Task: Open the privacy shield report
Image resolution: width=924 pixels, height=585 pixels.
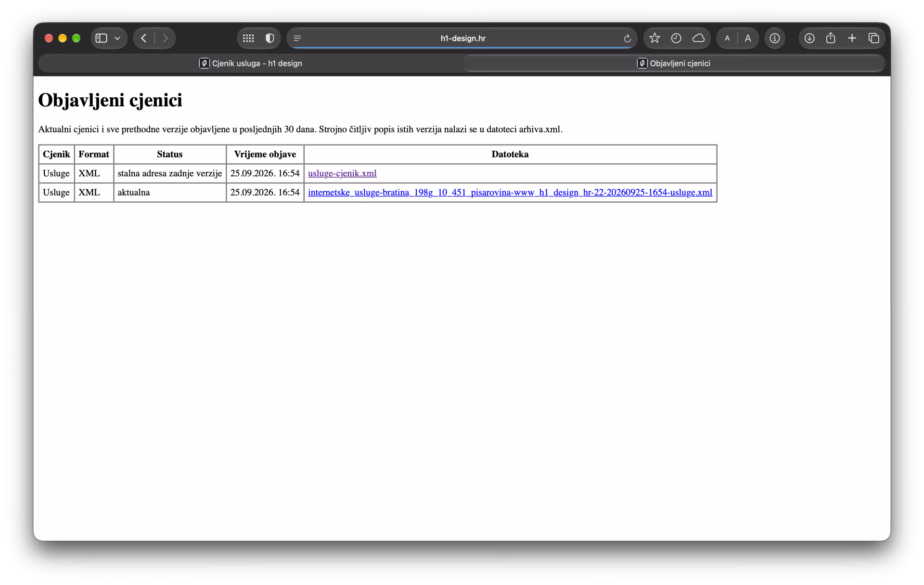Action: pyautogui.click(x=270, y=38)
